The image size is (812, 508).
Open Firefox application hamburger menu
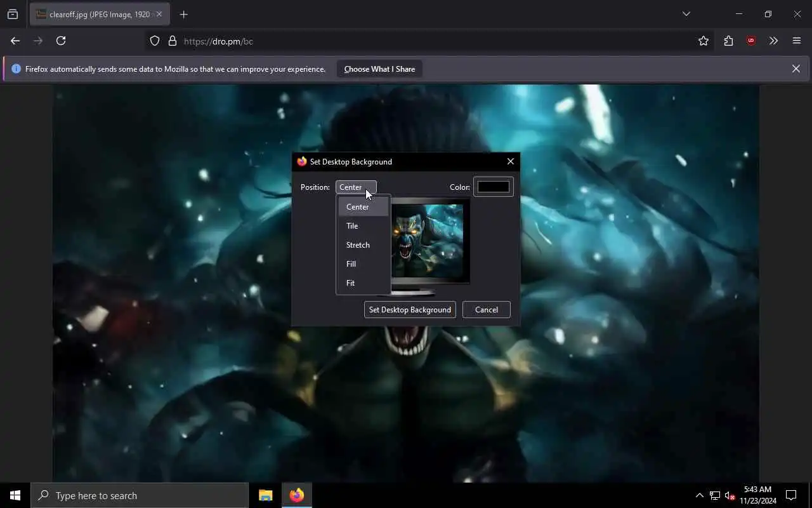pyautogui.click(x=797, y=41)
